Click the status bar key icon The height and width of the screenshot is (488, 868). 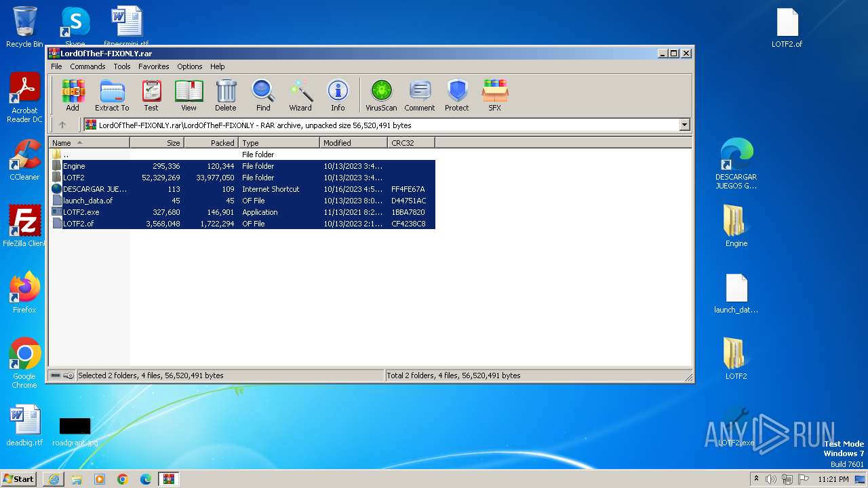tap(68, 375)
